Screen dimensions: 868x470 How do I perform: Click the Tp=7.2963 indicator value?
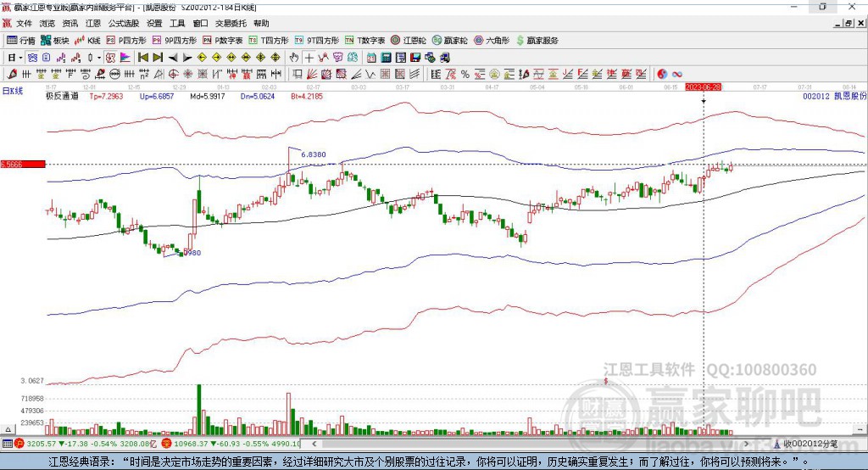point(106,96)
